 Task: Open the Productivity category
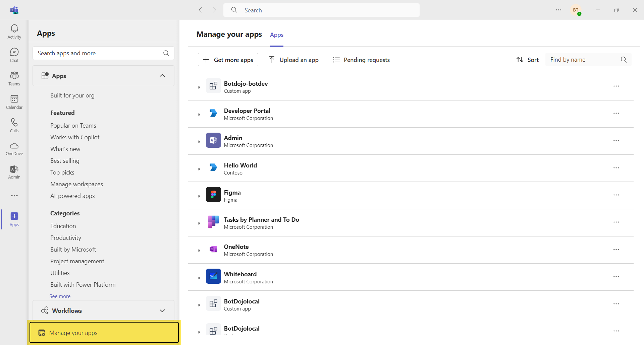66,238
